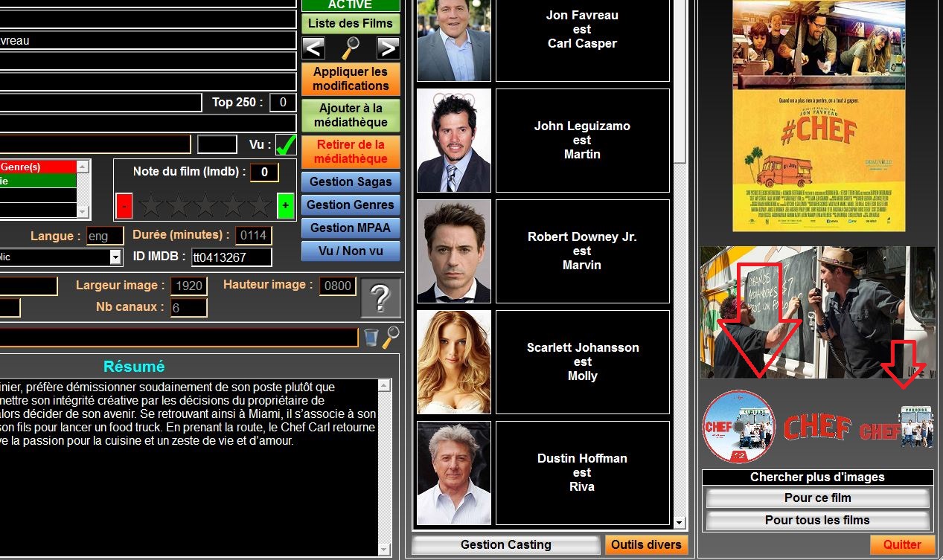Click the Quitter button
This screenshot has width=943, height=560.
(x=902, y=544)
